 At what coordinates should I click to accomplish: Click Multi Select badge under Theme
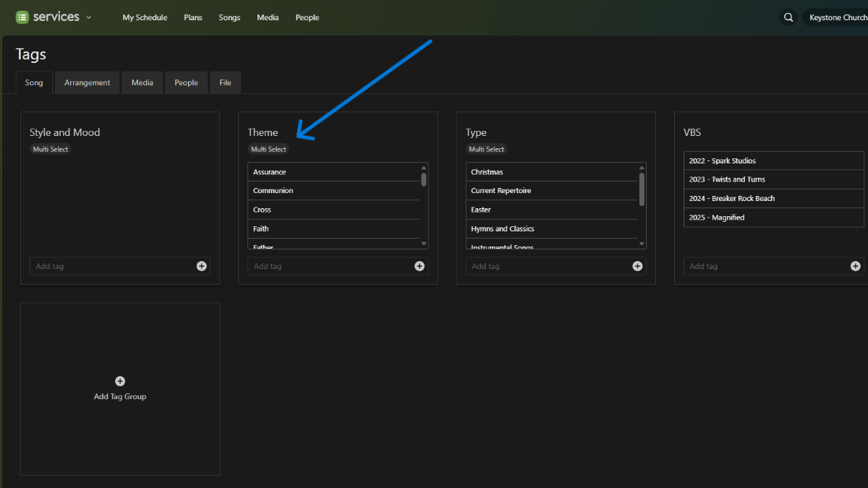click(x=268, y=149)
